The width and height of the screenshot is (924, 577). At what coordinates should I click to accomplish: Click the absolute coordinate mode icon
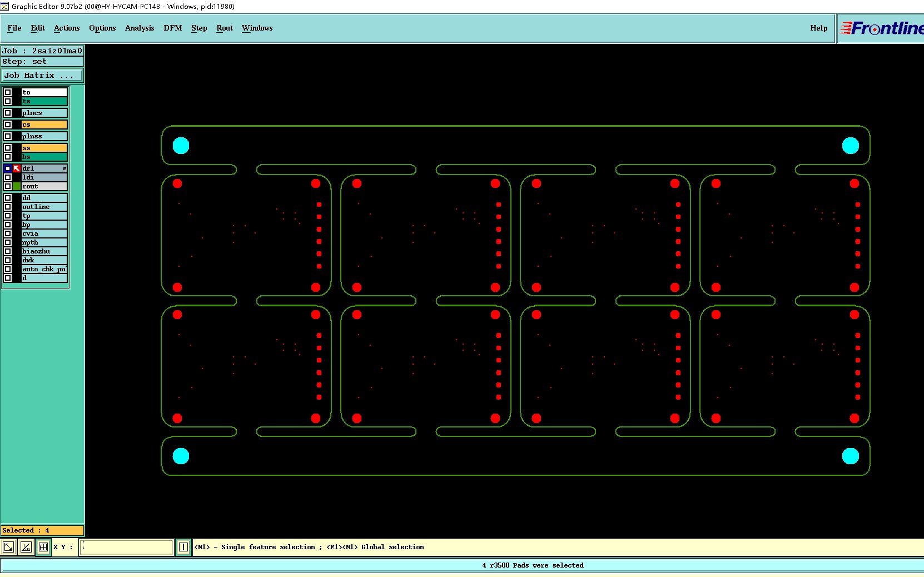tap(8, 547)
